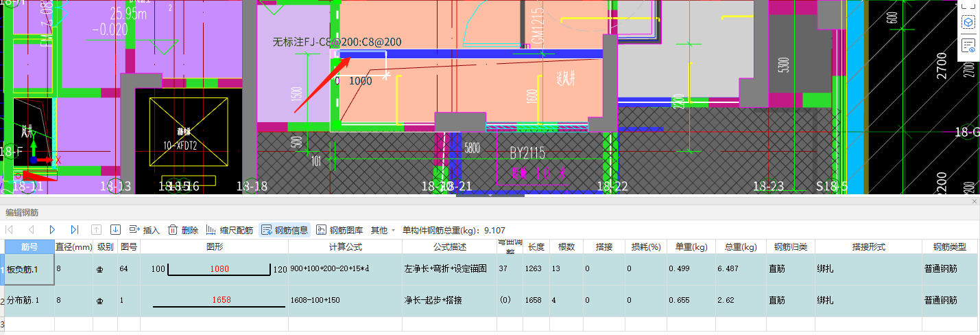The width and height of the screenshot is (980, 335).
Task: Select row number 1 header
Action: click(2, 269)
